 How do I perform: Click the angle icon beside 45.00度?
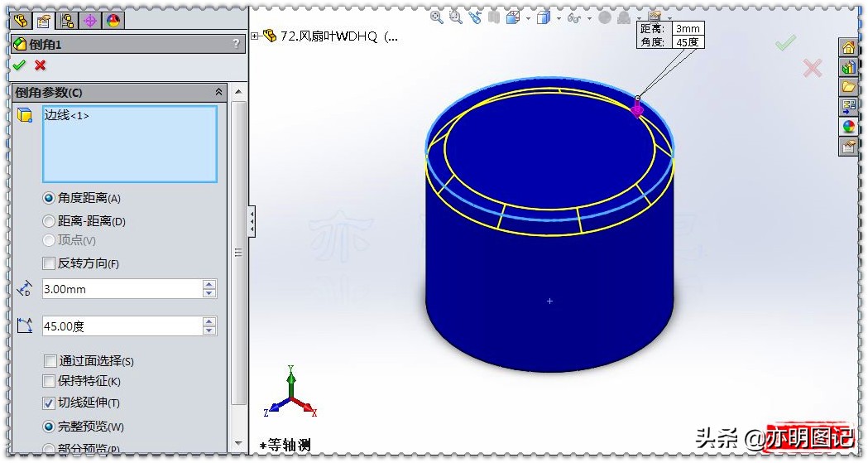point(24,326)
